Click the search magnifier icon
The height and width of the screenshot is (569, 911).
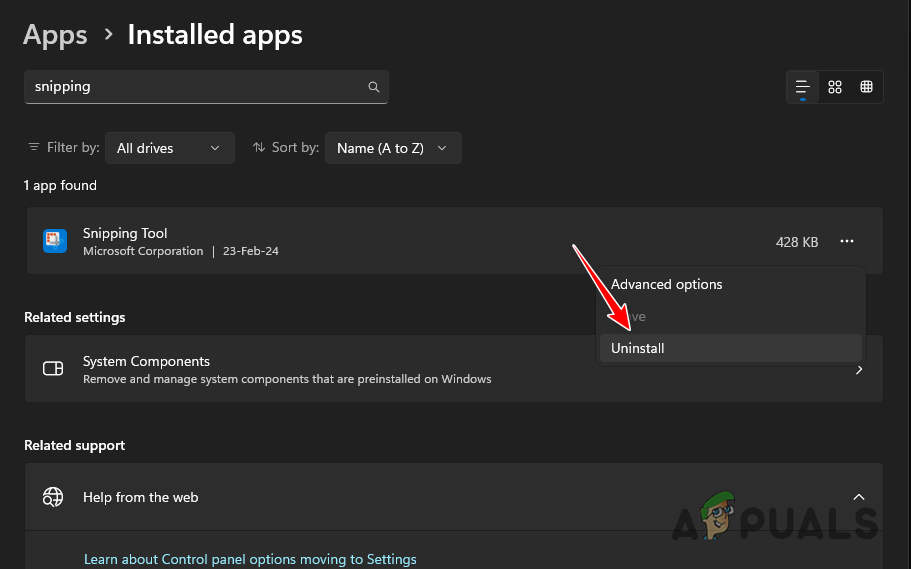[x=374, y=87]
